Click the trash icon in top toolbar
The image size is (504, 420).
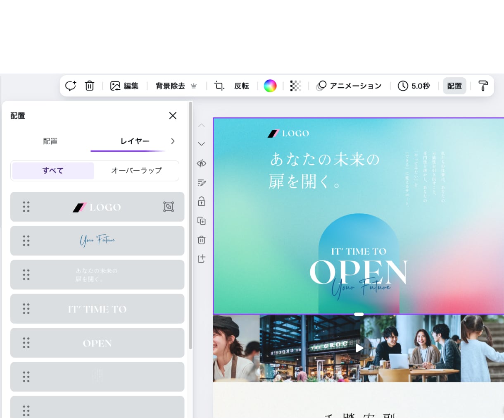click(90, 86)
